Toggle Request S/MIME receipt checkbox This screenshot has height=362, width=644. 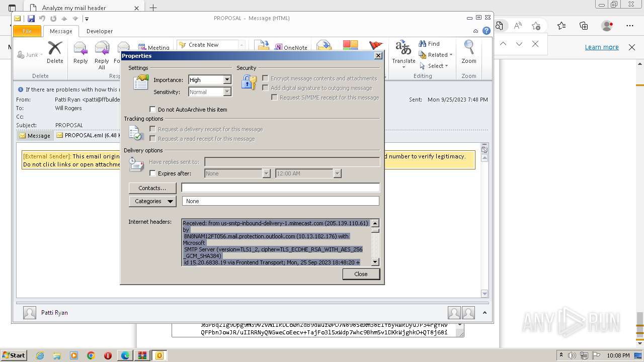[274, 98]
